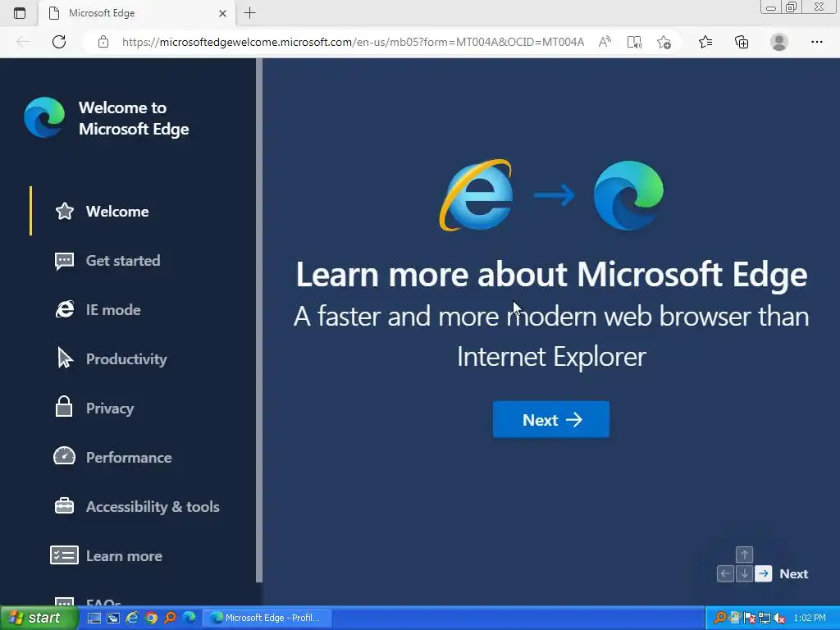Click Next label beside arrow keys
The image size is (840, 630).
(794, 574)
